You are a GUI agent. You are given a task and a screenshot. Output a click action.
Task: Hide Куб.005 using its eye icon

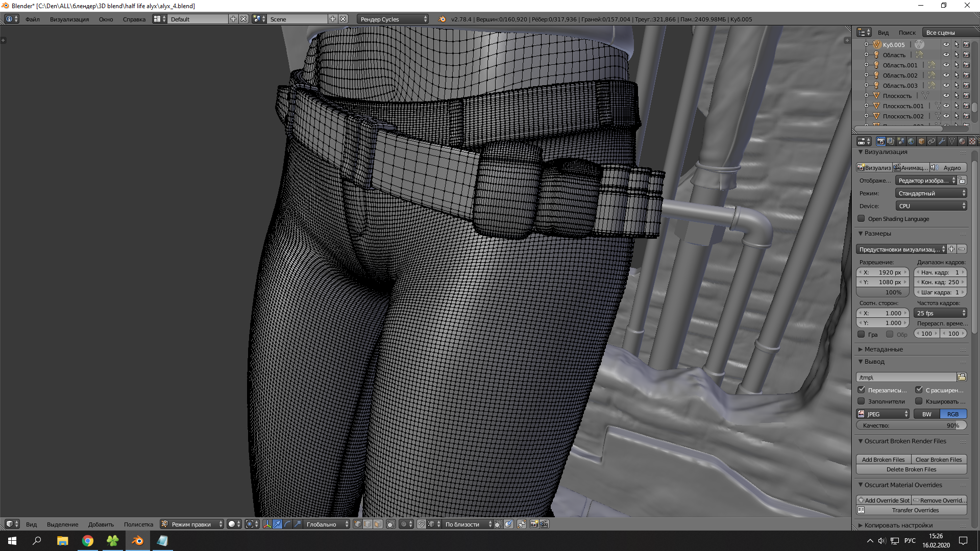(946, 45)
